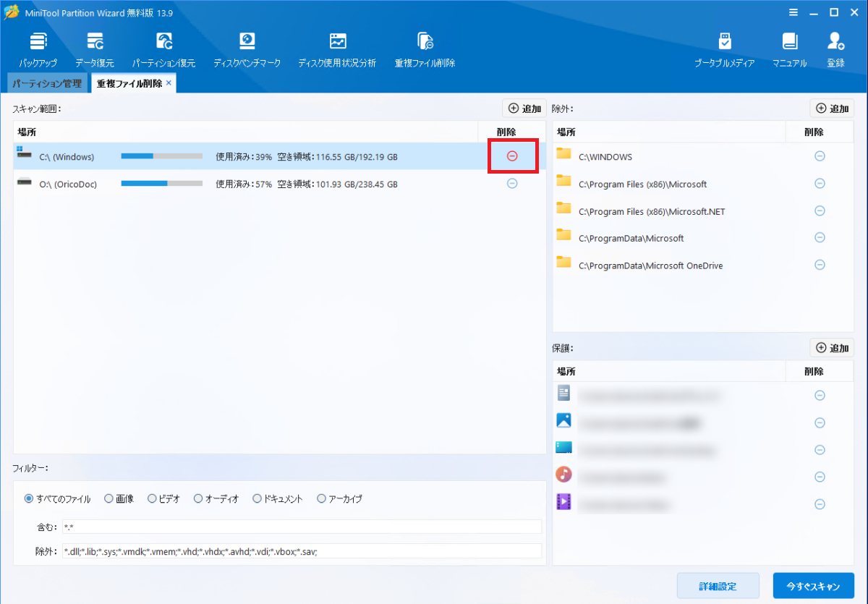Open 重複ファイル削除 toolbar tool
This screenshot has width=868, height=604.
coord(425,50)
